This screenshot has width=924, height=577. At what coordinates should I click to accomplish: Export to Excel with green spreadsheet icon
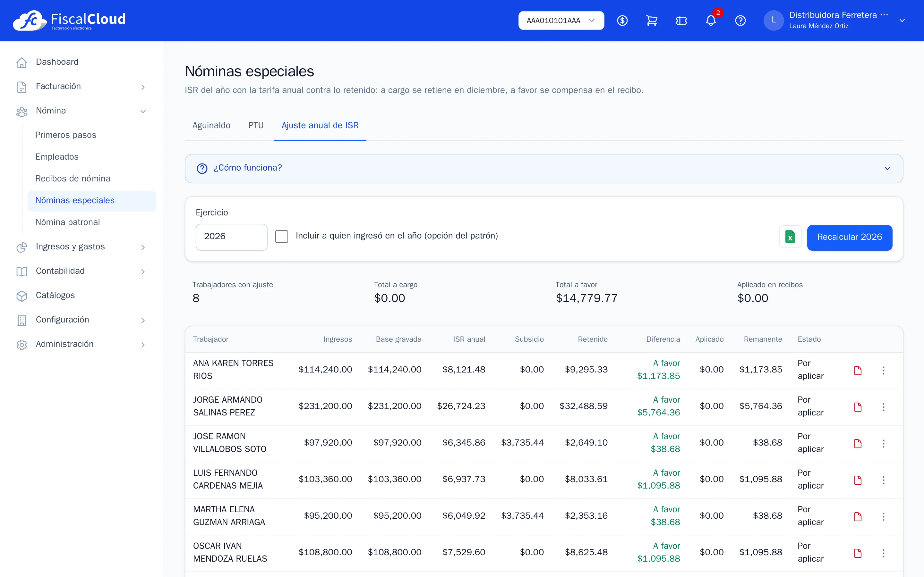(790, 237)
